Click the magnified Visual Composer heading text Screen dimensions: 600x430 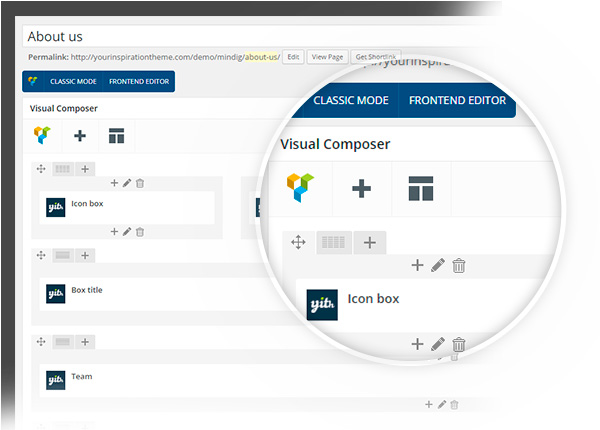tap(335, 144)
